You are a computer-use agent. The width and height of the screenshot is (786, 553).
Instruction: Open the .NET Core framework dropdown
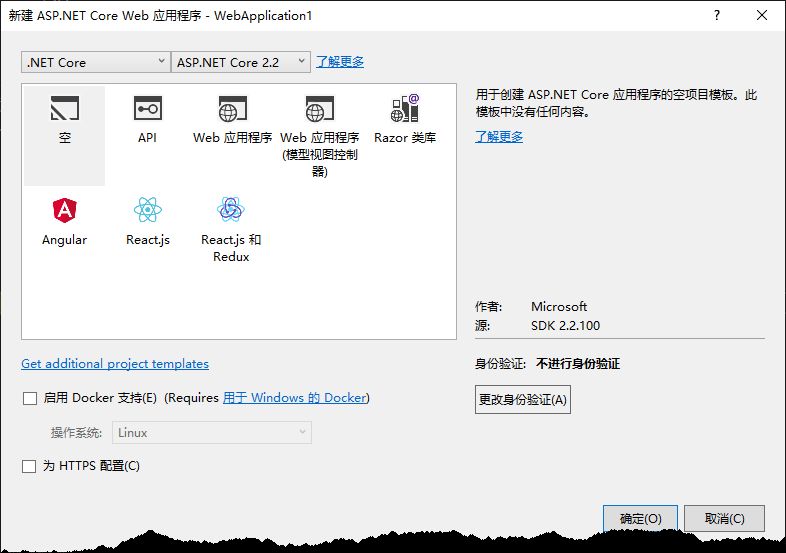point(96,62)
